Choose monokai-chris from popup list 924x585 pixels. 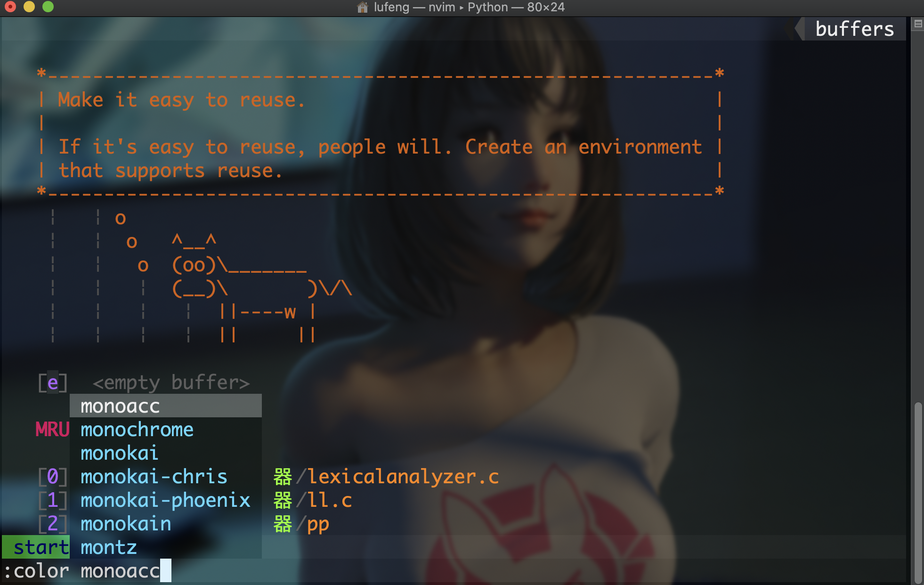tap(154, 477)
